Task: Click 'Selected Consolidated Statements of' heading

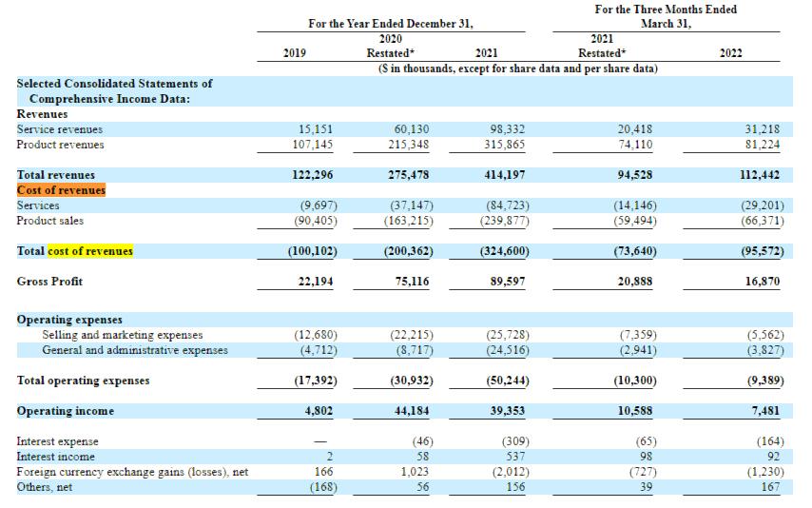Action: 114,84
